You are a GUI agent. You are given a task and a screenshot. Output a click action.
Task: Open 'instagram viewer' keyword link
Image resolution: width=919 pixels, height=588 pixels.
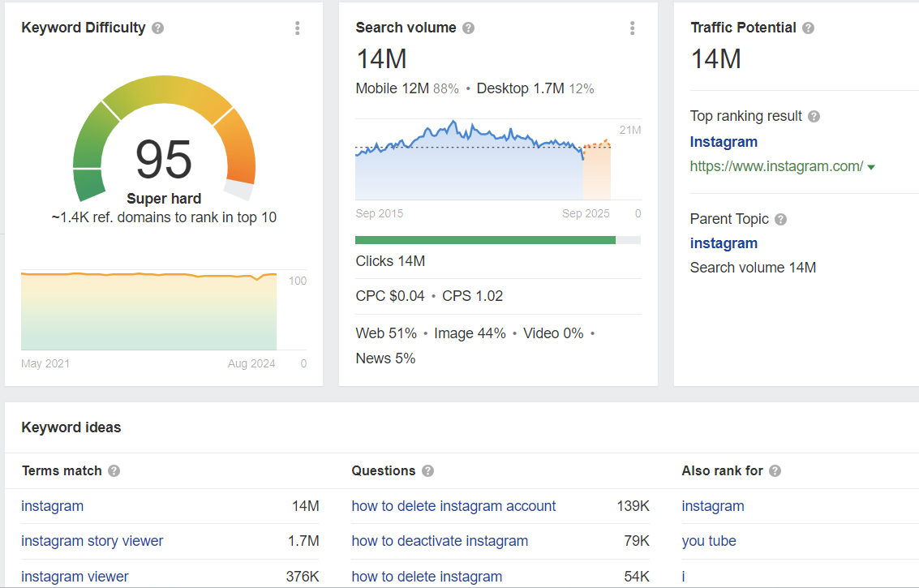pyautogui.click(x=75, y=577)
